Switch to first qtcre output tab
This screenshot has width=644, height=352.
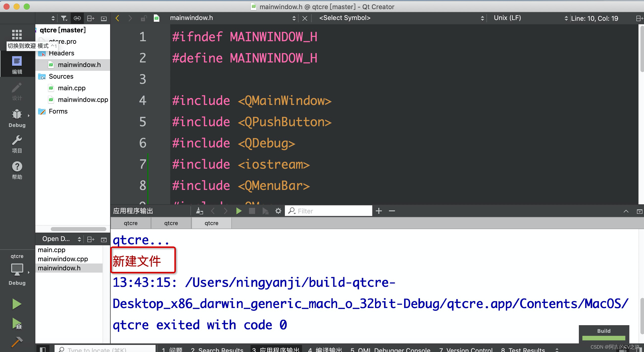131,223
